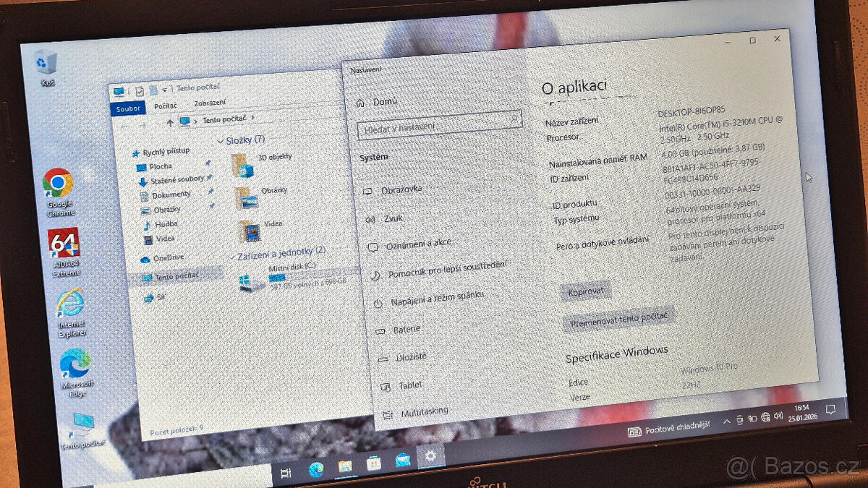The image size is (868, 488).
Task: Show hidden tray icons chevron
Action: pos(727,421)
